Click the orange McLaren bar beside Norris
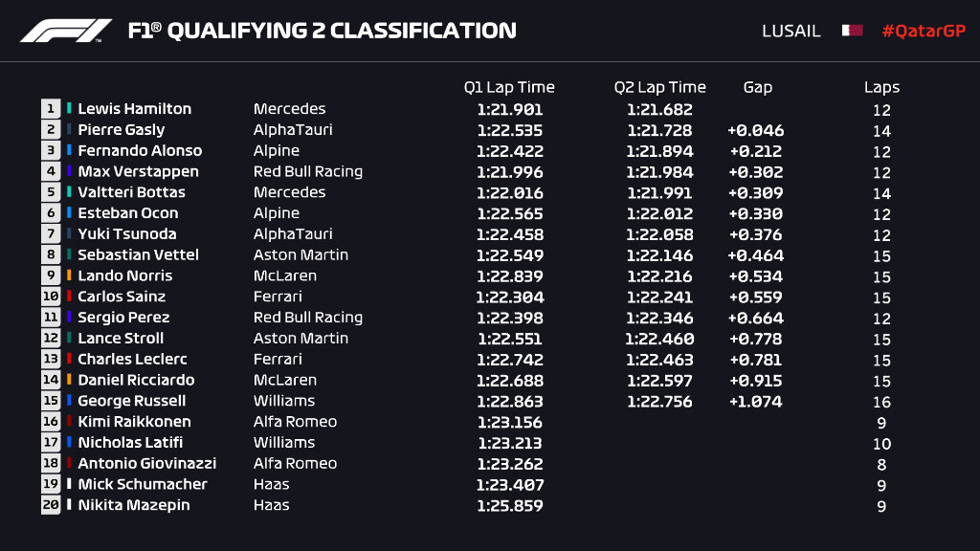The height and width of the screenshot is (551, 980). coord(69,275)
